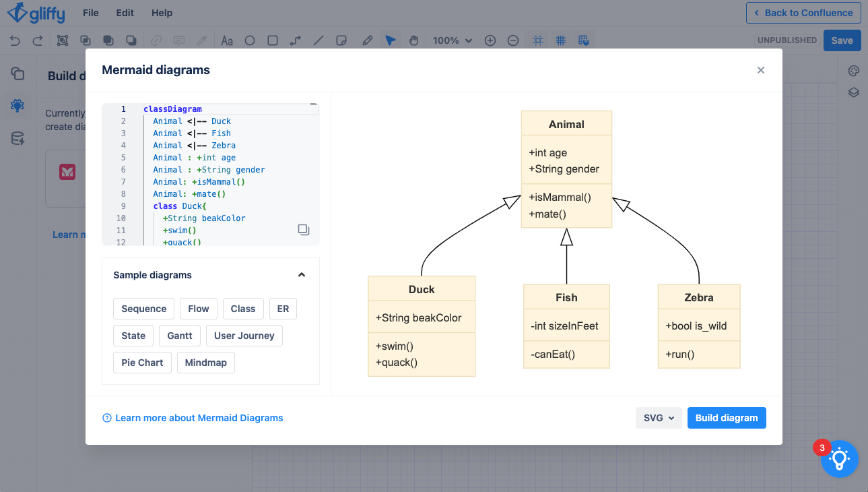Open the File menu

click(x=90, y=13)
